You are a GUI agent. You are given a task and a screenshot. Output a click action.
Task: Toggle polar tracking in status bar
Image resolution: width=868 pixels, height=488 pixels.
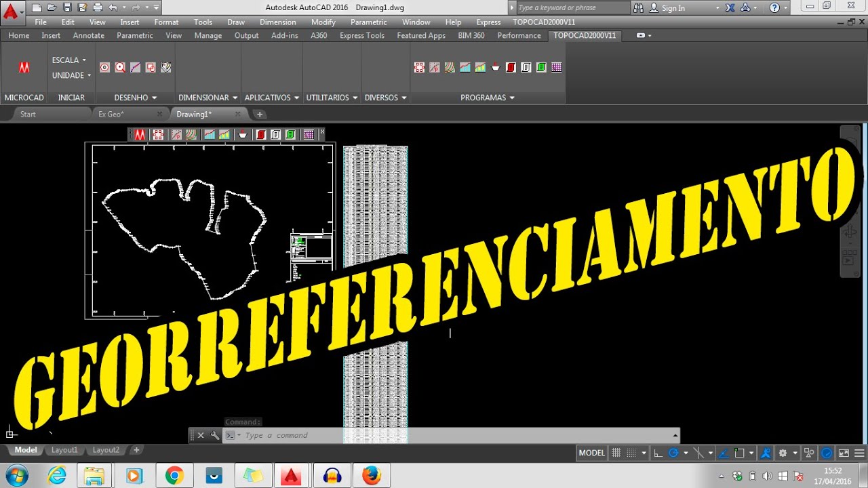click(x=673, y=453)
